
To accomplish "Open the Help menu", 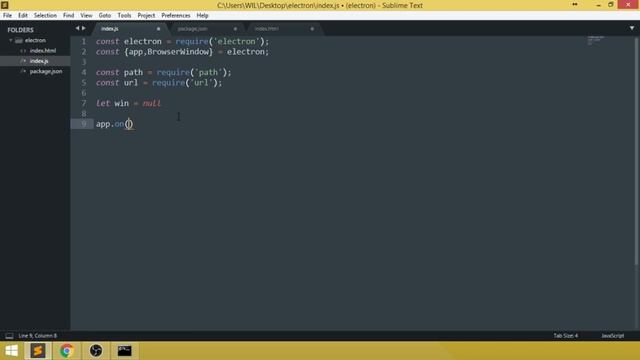I will 202,16.
